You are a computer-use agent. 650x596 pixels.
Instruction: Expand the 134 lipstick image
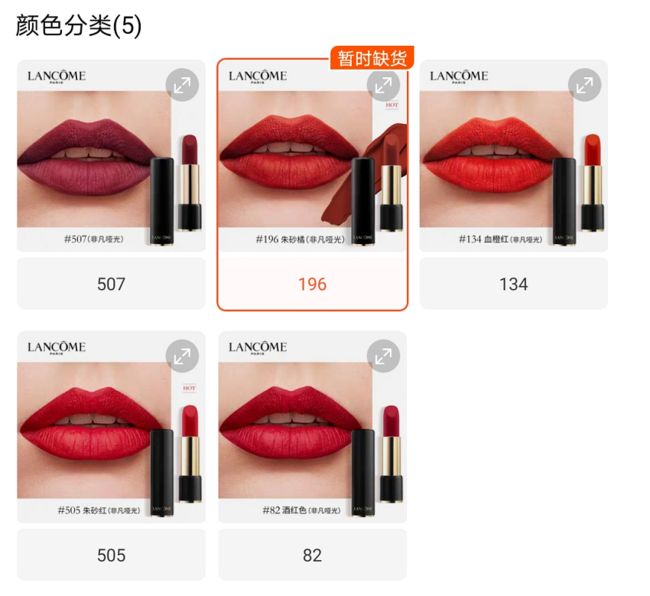pos(584,85)
